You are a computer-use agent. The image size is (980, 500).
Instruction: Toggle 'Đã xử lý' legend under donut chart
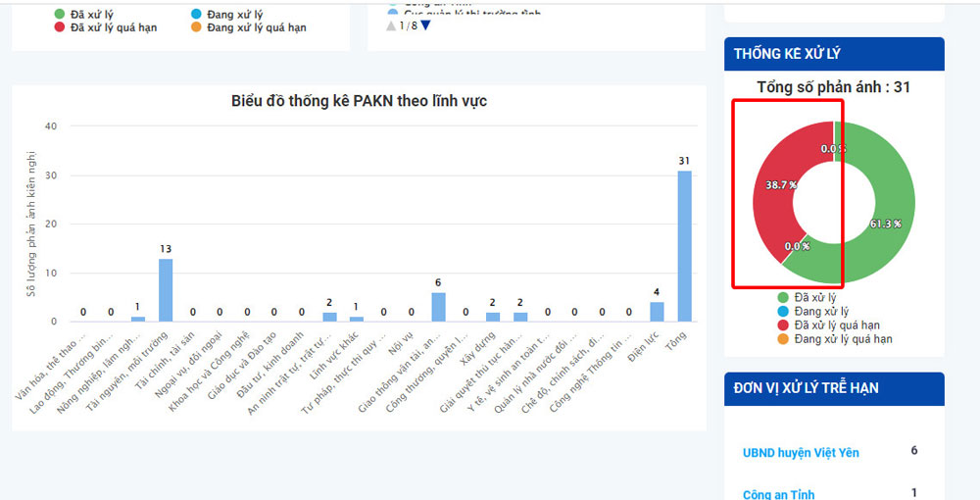click(x=807, y=297)
